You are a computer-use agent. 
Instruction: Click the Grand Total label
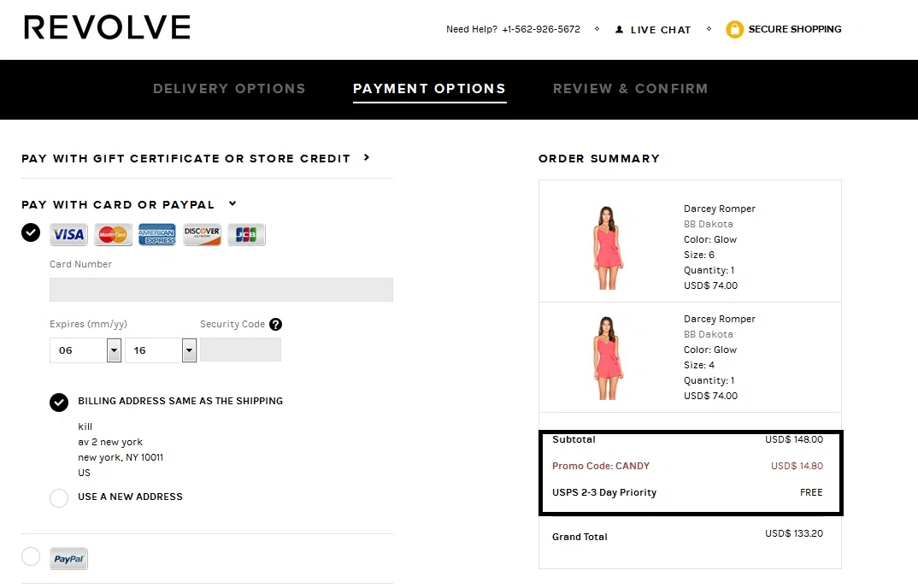[x=580, y=537]
